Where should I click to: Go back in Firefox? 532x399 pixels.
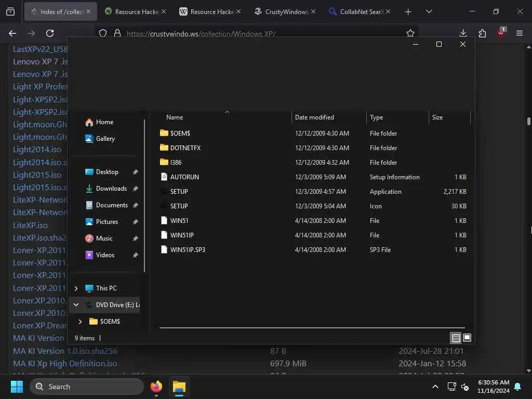pos(12,33)
